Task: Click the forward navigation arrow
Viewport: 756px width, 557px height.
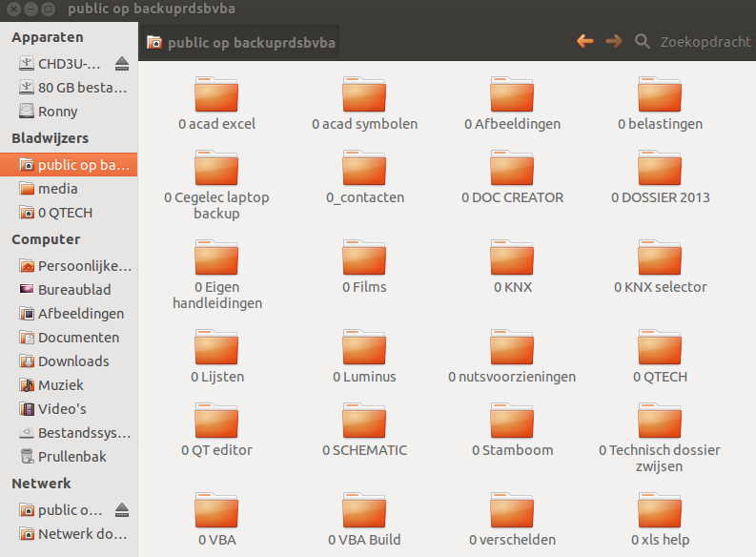Action: (614, 41)
